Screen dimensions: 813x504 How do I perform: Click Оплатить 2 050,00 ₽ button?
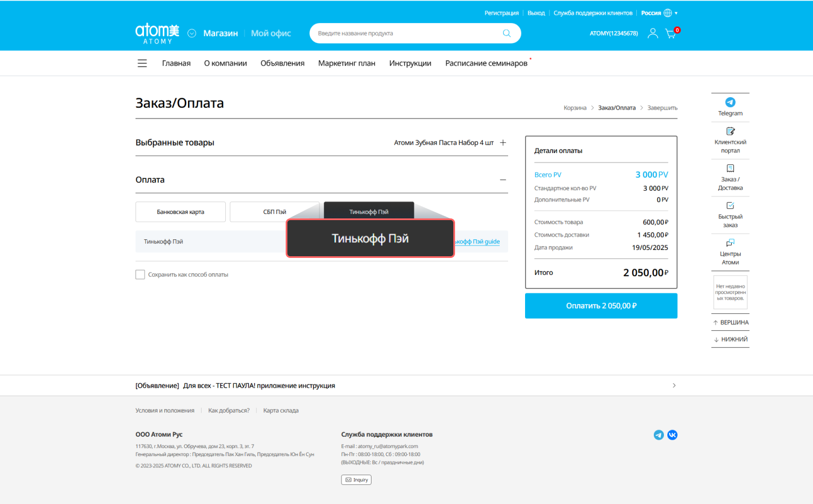(x=601, y=305)
